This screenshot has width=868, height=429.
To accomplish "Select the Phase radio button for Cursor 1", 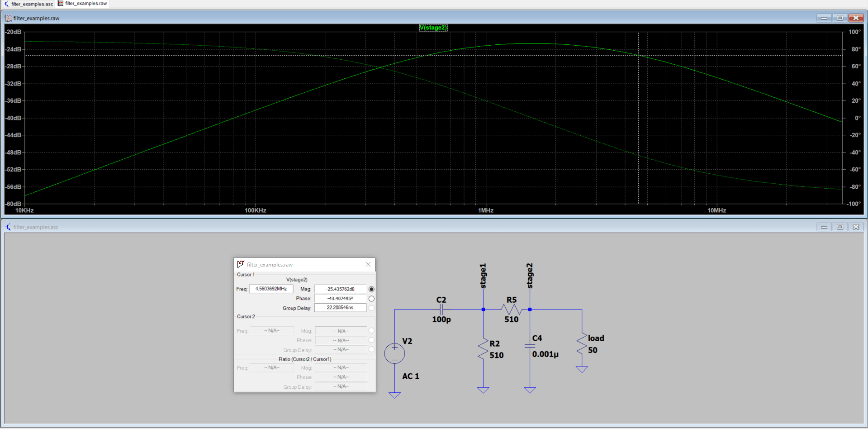I will (371, 298).
